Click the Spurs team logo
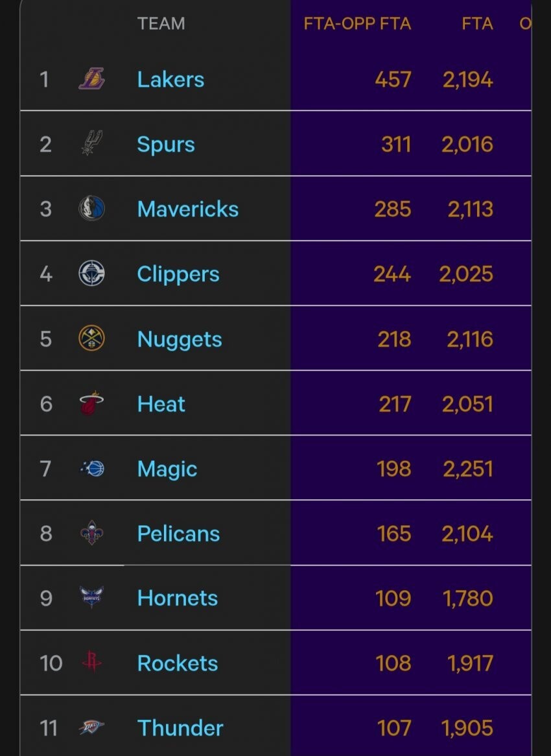 pos(91,143)
